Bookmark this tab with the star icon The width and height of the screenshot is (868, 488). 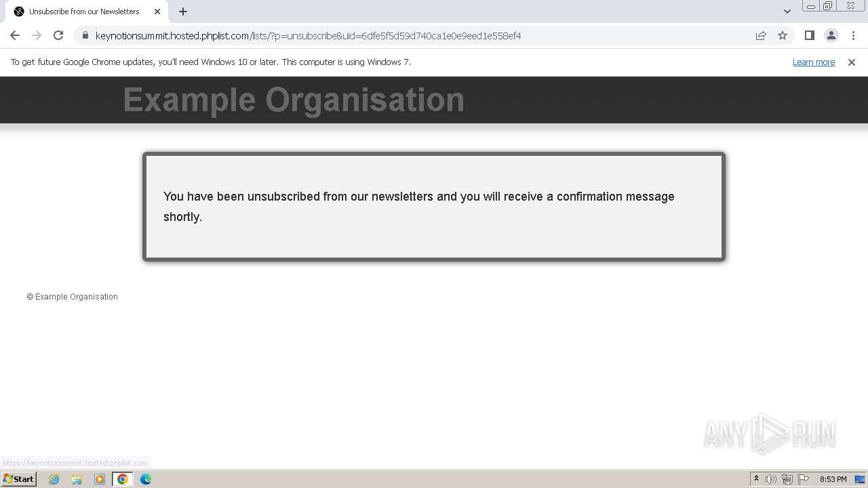[x=783, y=35]
